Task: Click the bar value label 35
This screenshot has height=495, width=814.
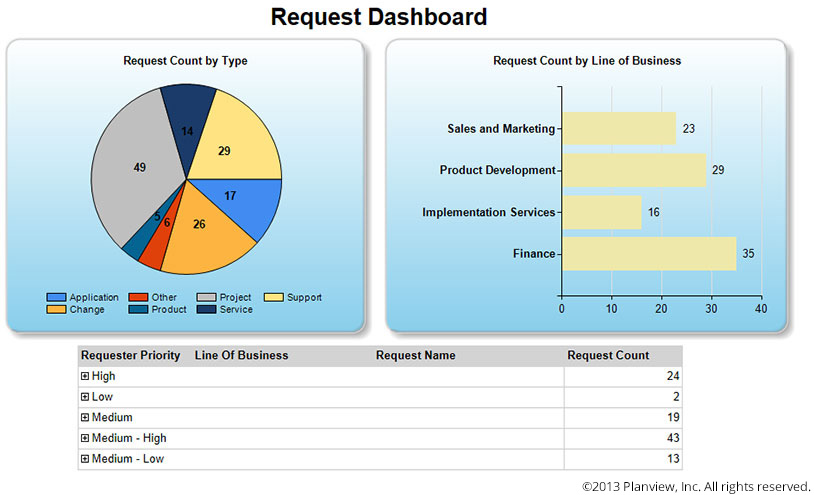Action: click(x=748, y=254)
